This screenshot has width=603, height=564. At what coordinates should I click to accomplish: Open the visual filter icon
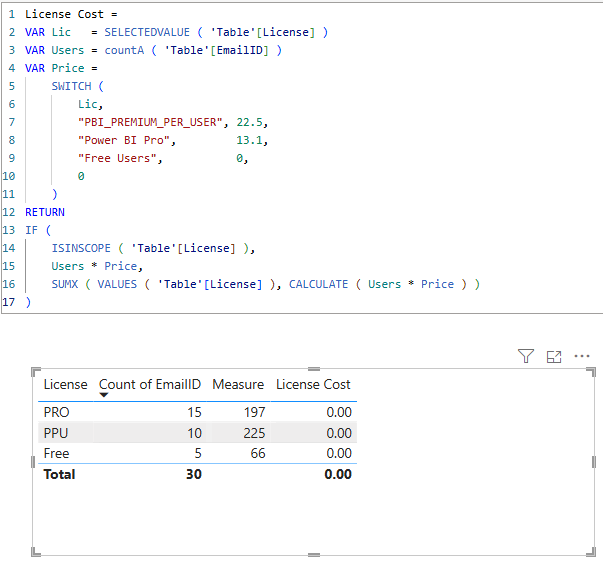pyautogui.click(x=526, y=356)
